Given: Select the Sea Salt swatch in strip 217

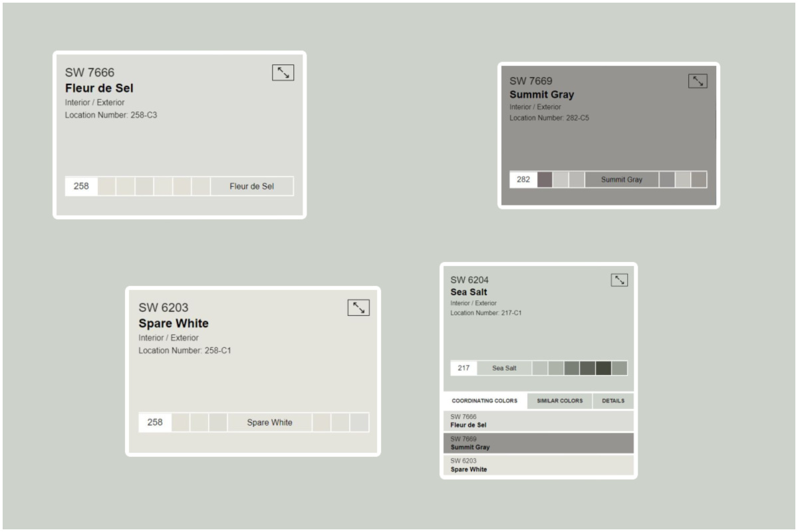Looking at the screenshot, I should pos(504,368).
